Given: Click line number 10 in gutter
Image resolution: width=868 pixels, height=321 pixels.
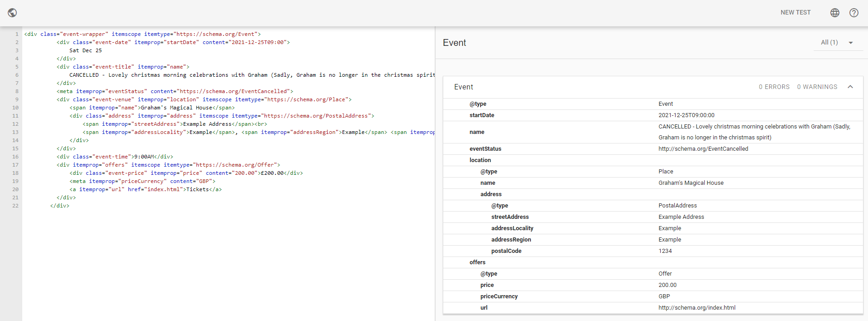Looking at the screenshot, I should (15, 108).
